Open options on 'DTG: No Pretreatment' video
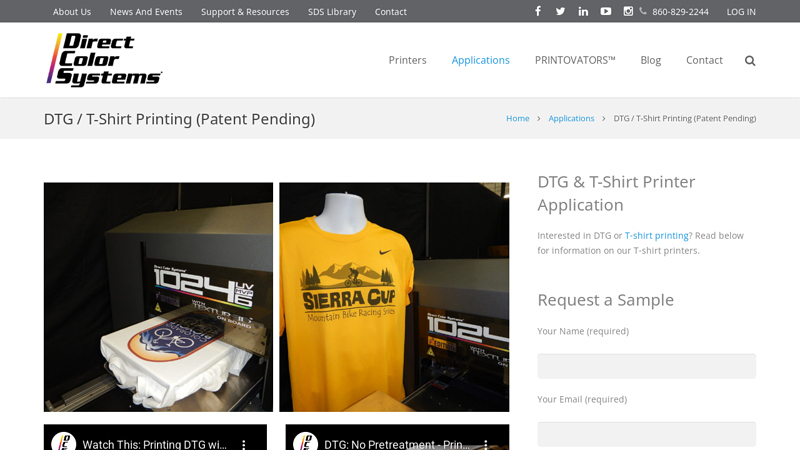800x450 pixels. point(486,444)
